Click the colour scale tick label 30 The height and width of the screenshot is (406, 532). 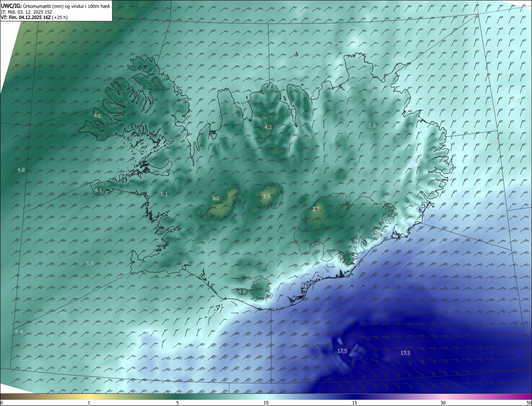(x=443, y=403)
